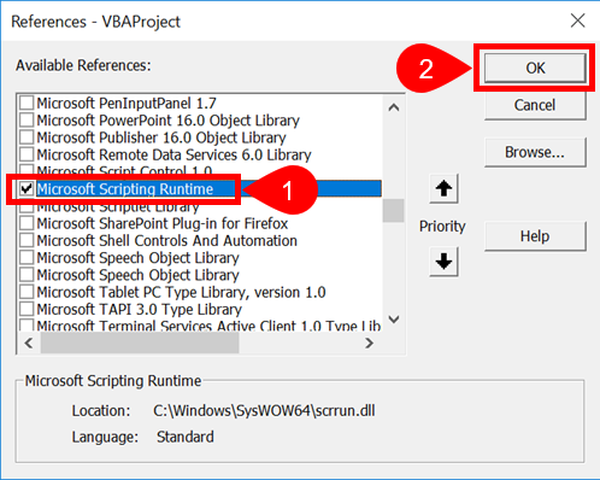The width and height of the screenshot is (600, 480).
Task: Select Microsoft SharePoint Plug-in for Firefox text
Action: click(x=162, y=223)
